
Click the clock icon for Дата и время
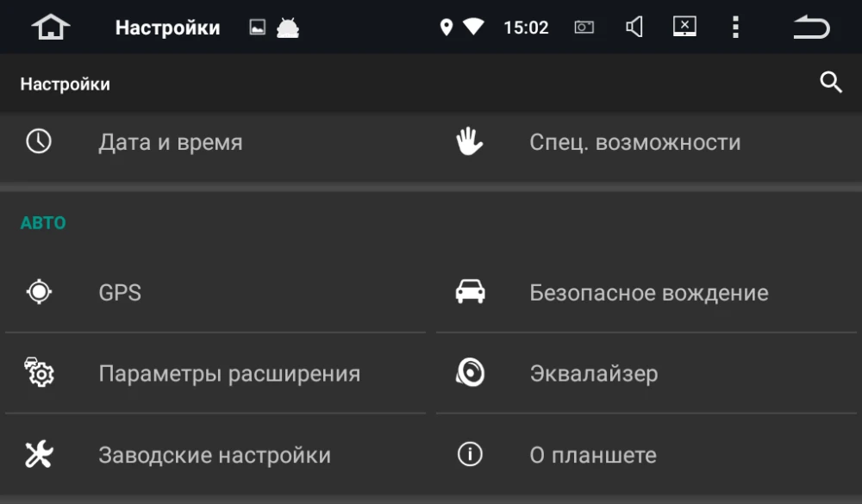[39, 141]
